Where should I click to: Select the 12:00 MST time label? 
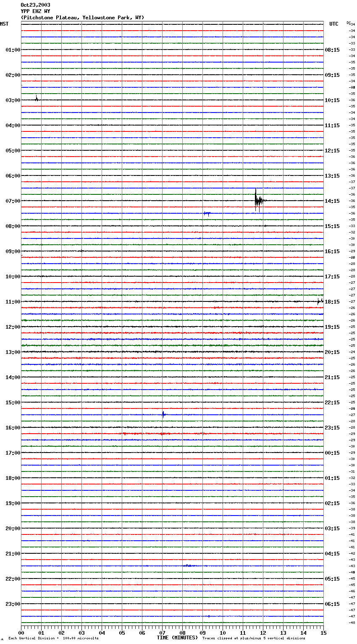13,327
